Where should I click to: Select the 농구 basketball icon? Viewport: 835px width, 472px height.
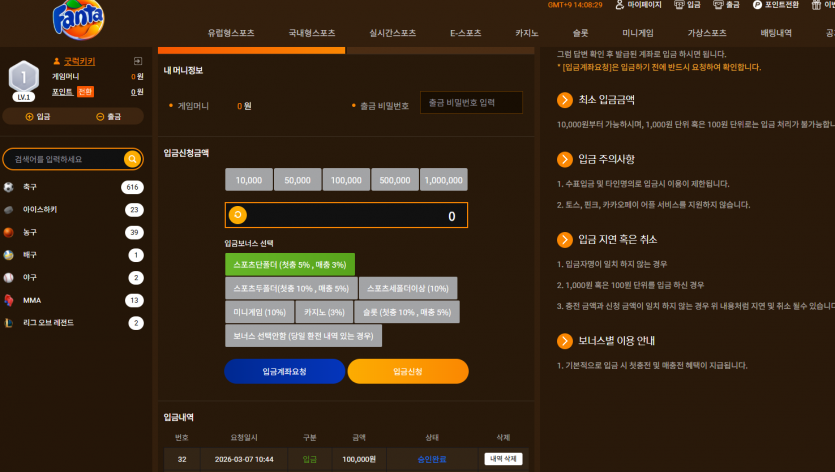pos(9,232)
